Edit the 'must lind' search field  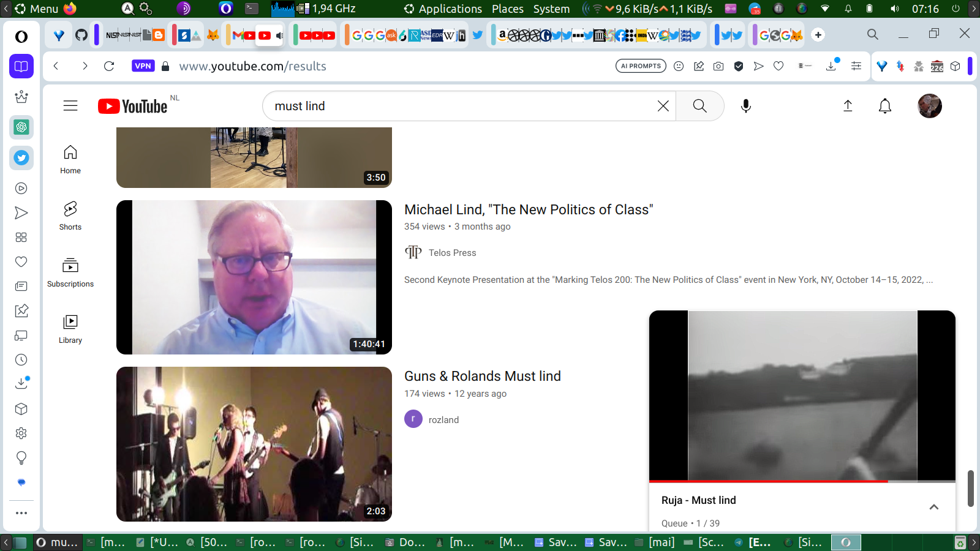462,106
